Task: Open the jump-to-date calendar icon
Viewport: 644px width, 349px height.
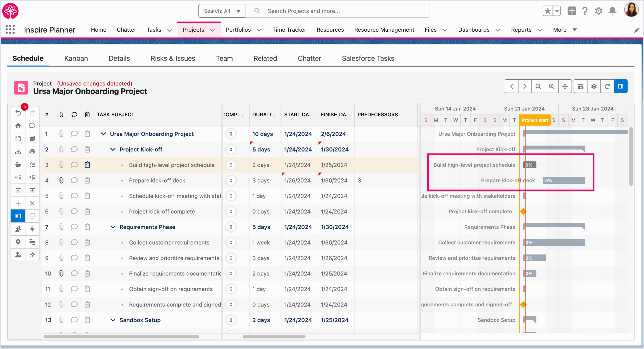Action: click(581, 86)
